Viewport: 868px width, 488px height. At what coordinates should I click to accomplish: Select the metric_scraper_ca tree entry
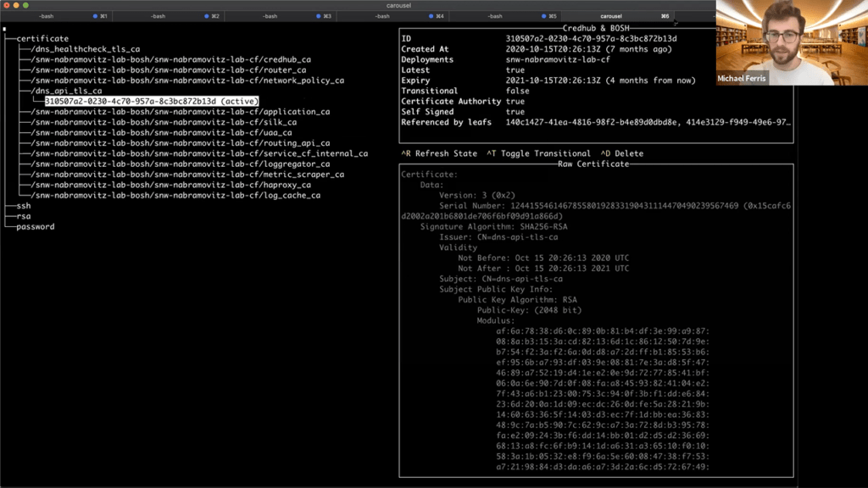click(187, 175)
